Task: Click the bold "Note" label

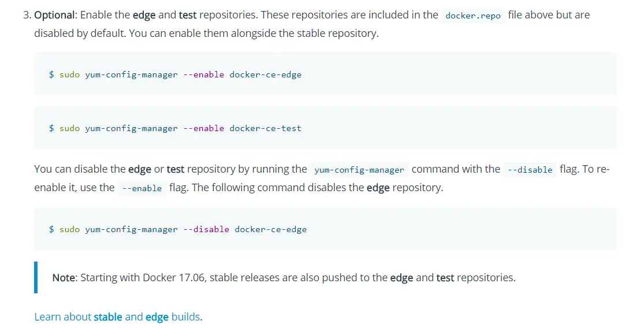Action: click(x=64, y=278)
